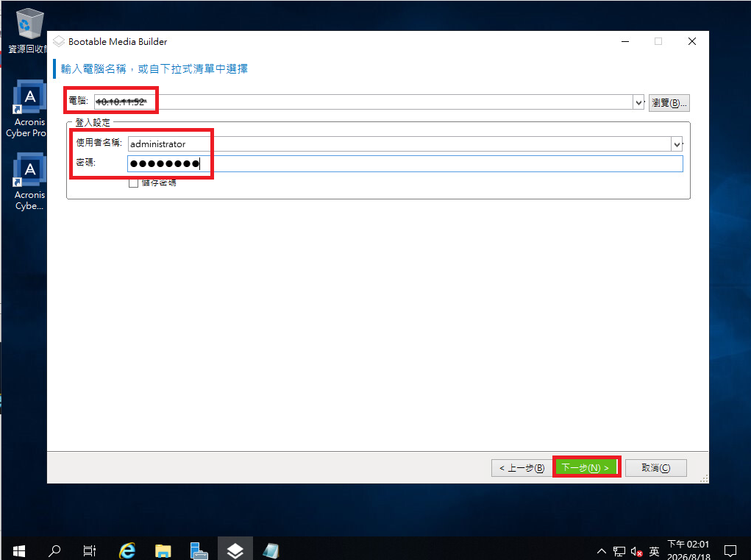751x560 pixels.
Task: Launch Internet Explorer from taskbar
Action: coord(127,550)
